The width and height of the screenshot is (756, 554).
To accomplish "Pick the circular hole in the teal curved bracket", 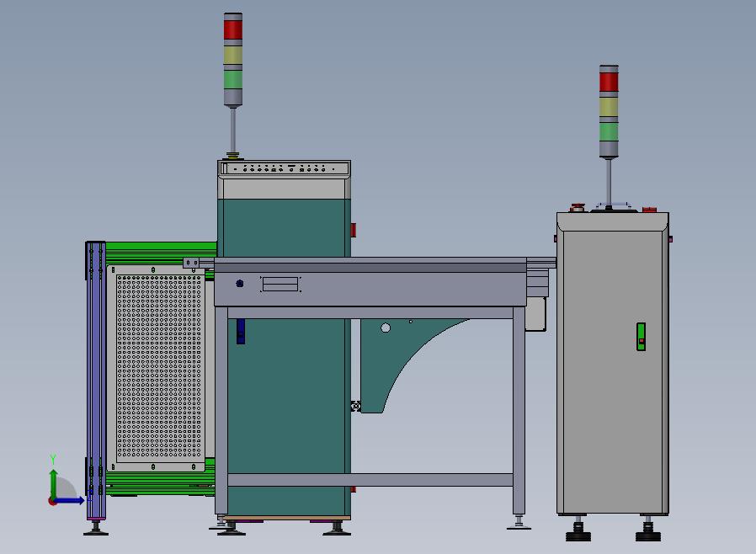I will point(386,328).
